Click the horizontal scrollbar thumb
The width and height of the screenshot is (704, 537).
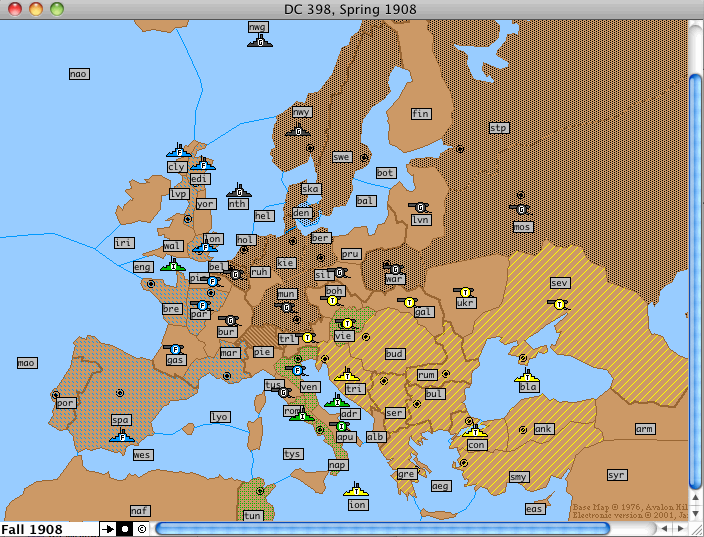tap(382, 529)
